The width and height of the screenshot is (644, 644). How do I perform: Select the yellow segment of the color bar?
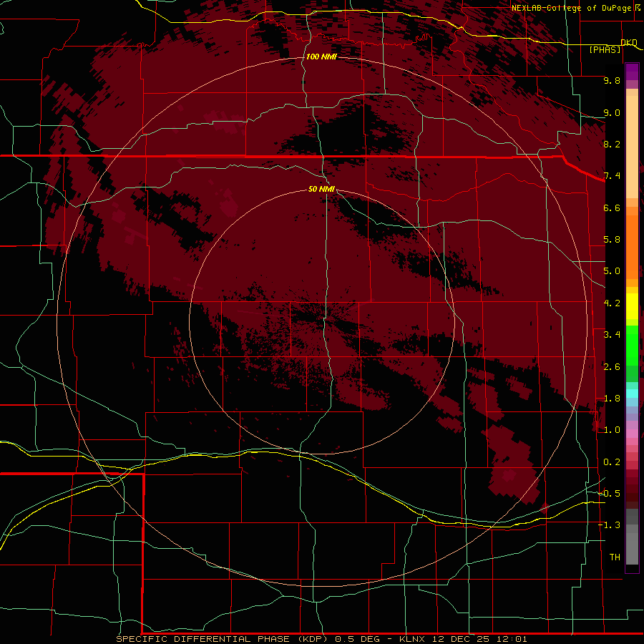(632, 306)
